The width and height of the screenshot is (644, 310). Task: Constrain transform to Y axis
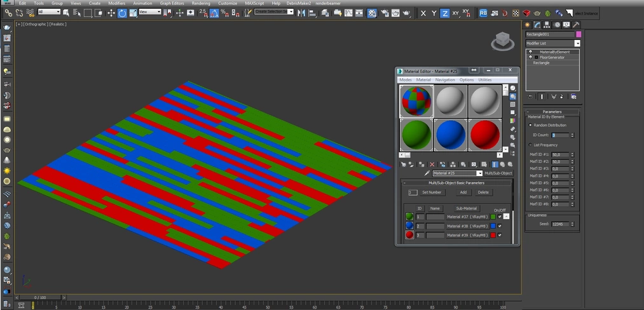click(434, 13)
